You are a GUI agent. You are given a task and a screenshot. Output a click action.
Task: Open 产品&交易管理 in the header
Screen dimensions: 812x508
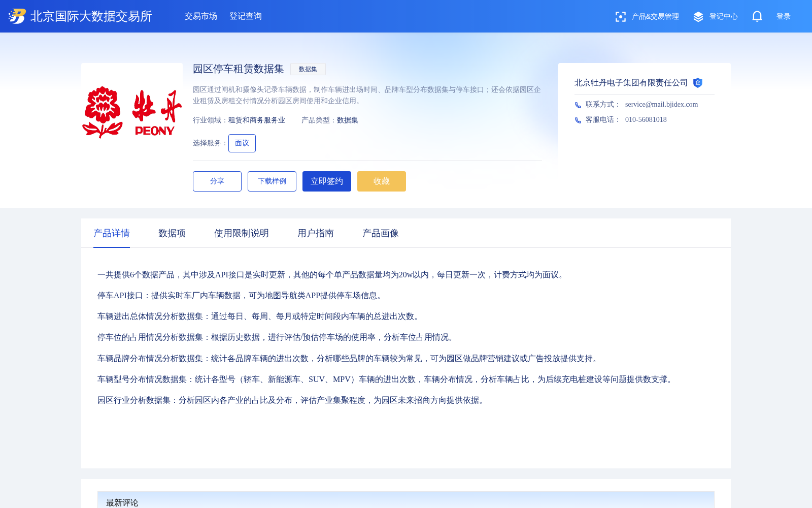click(x=655, y=17)
